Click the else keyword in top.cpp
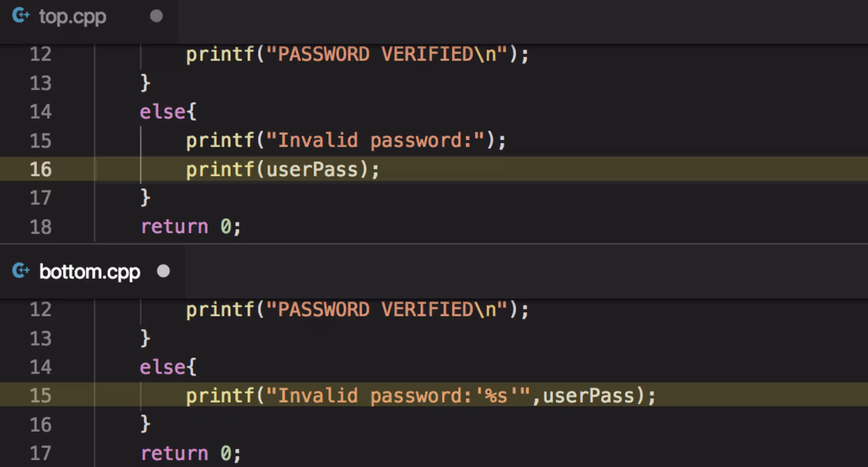This screenshot has height=467, width=868. [163, 112]
